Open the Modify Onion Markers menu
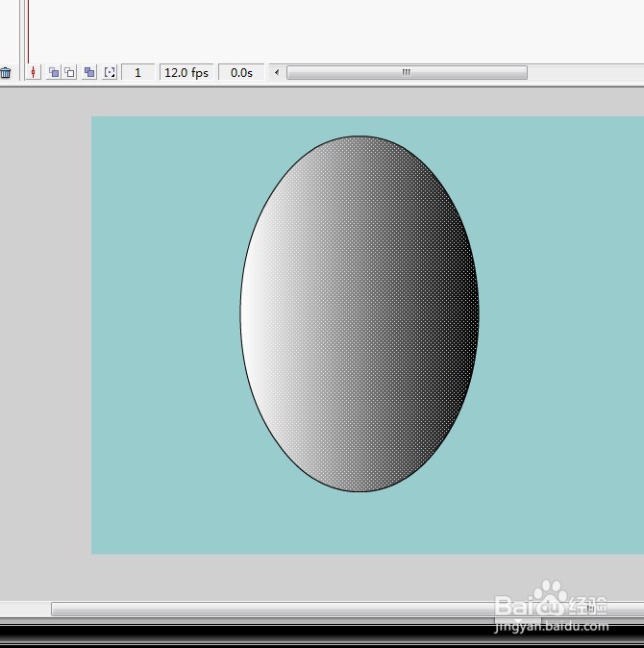 (110, 72)
